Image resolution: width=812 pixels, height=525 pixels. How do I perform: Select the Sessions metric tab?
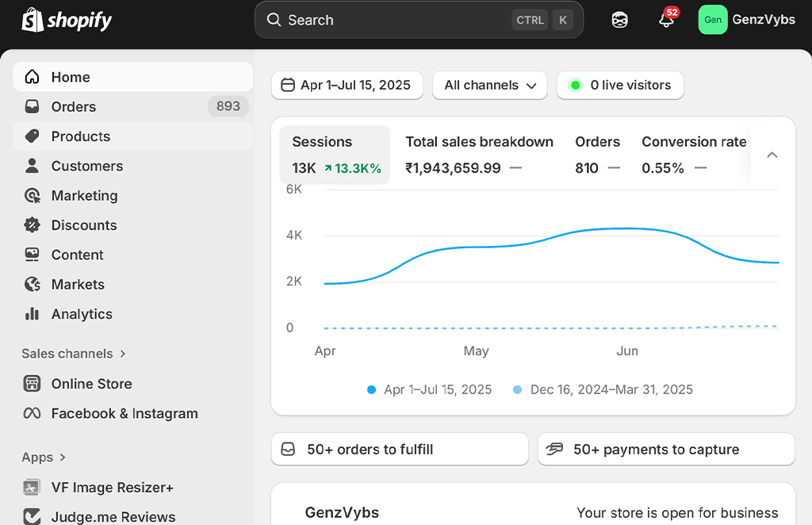[x=335, y=155]
